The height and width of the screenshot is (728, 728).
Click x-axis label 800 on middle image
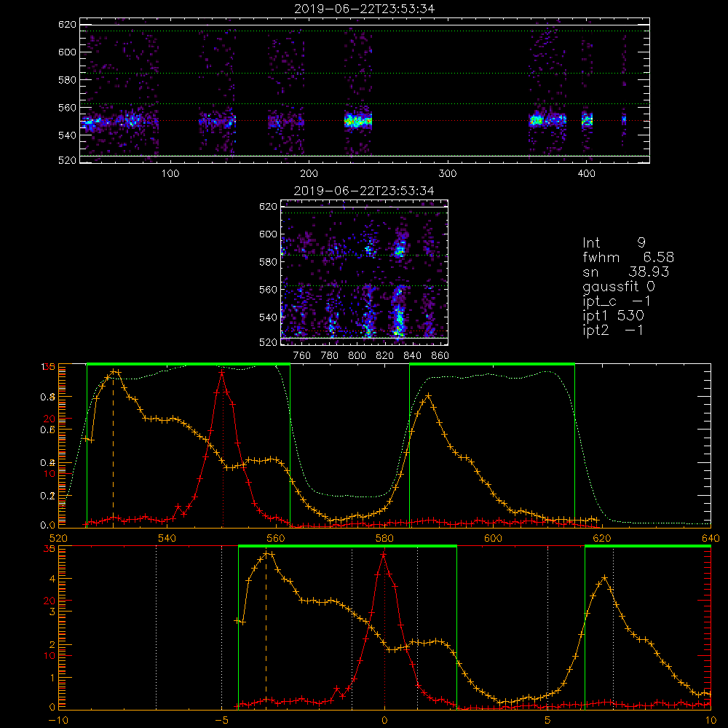click(357, 356)
